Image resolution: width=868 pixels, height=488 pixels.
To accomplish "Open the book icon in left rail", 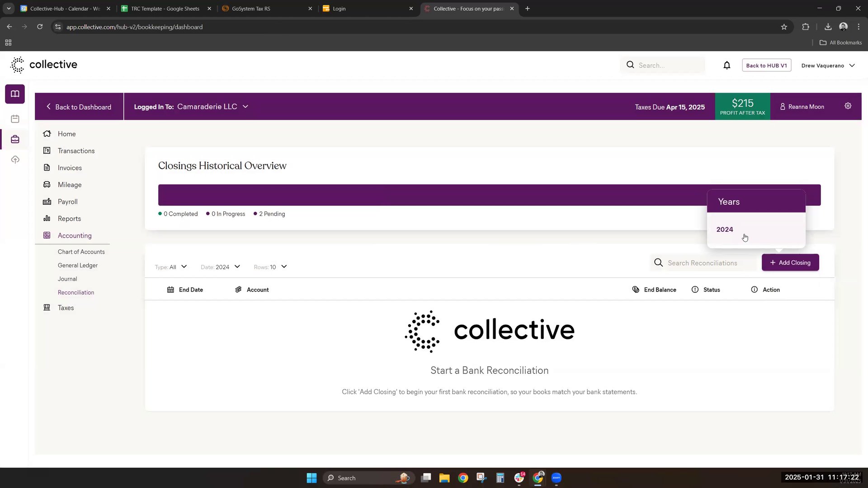I will pos(15,94).
